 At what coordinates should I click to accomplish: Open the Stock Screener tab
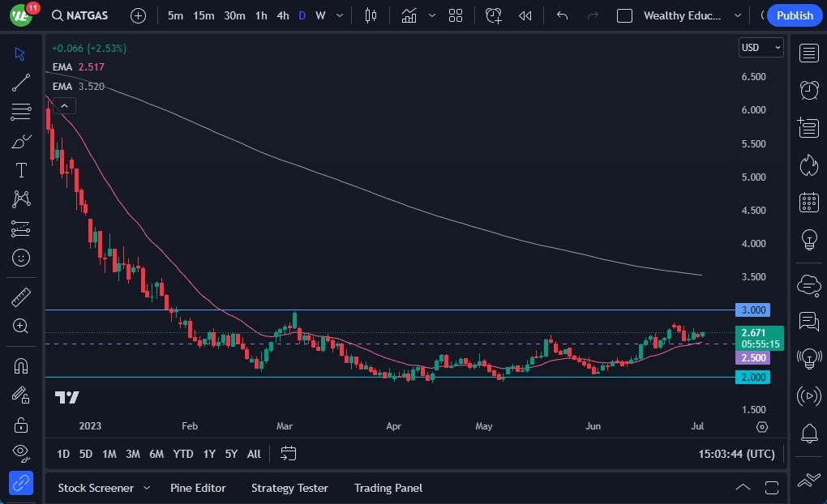click(96, 488)
